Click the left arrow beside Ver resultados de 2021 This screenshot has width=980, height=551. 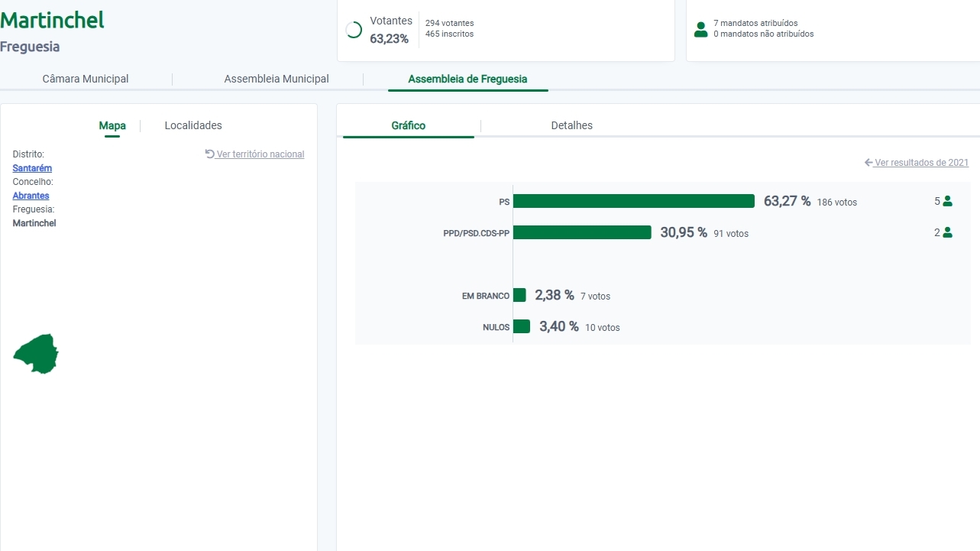tap(868, 163)
